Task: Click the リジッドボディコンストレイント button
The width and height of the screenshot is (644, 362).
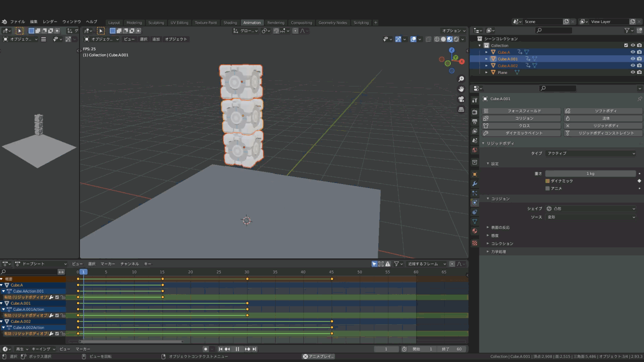Action: [603, 133]
